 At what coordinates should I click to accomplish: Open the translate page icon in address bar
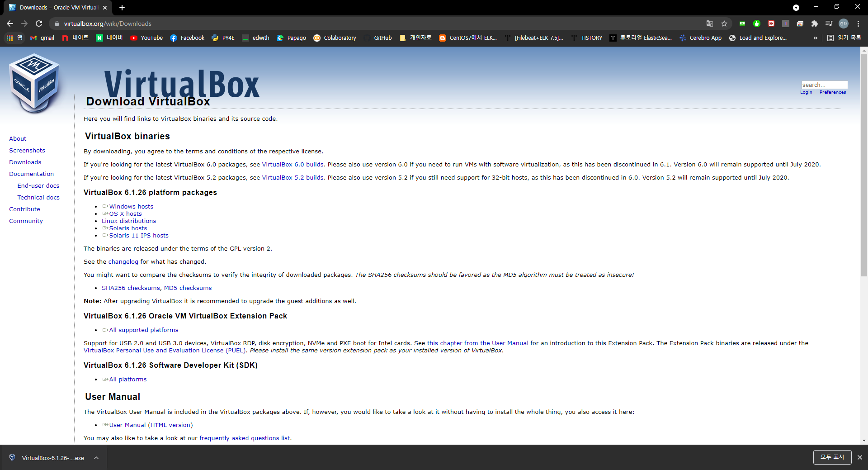pos(710,24)
